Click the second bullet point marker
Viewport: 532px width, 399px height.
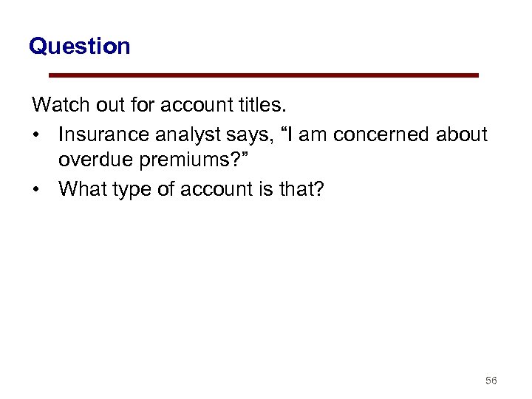36,189
